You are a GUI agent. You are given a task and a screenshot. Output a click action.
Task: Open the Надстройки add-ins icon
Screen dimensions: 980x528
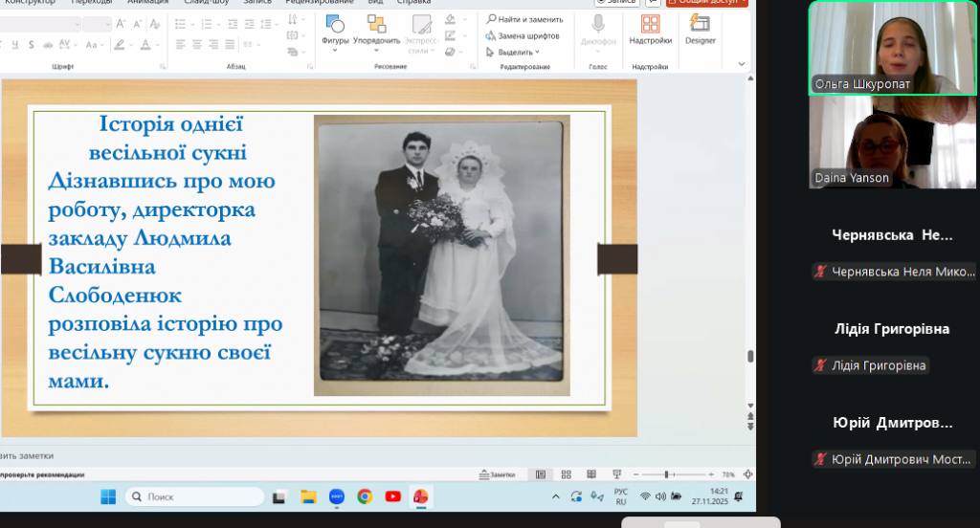650,26
